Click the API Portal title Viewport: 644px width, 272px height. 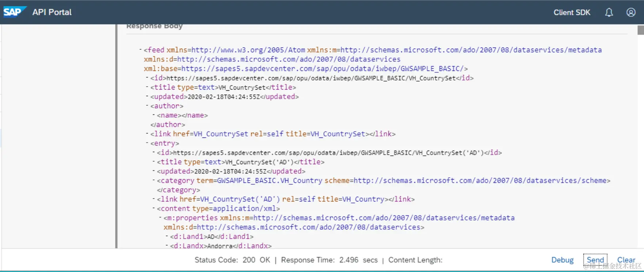(x=52, y=12)
